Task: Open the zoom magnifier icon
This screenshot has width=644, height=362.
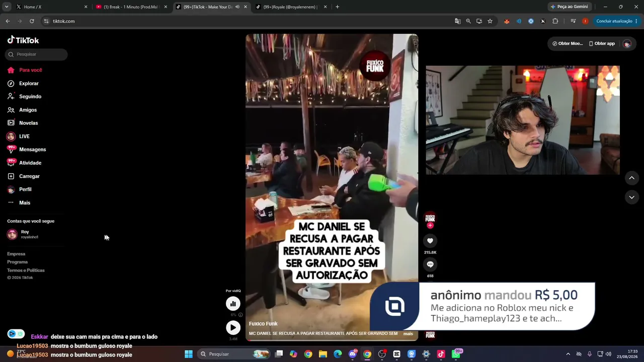Action: click(468, 21)
